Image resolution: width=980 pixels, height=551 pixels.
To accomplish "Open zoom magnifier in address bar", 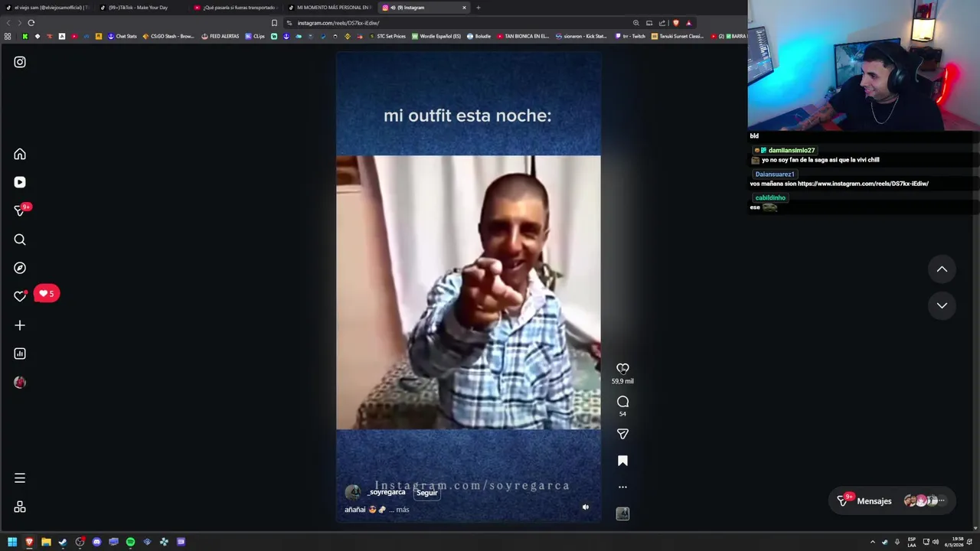I will point(635,23).
